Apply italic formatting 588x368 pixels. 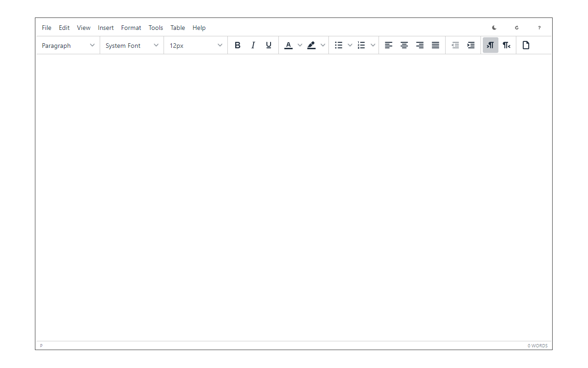[253, 45]
